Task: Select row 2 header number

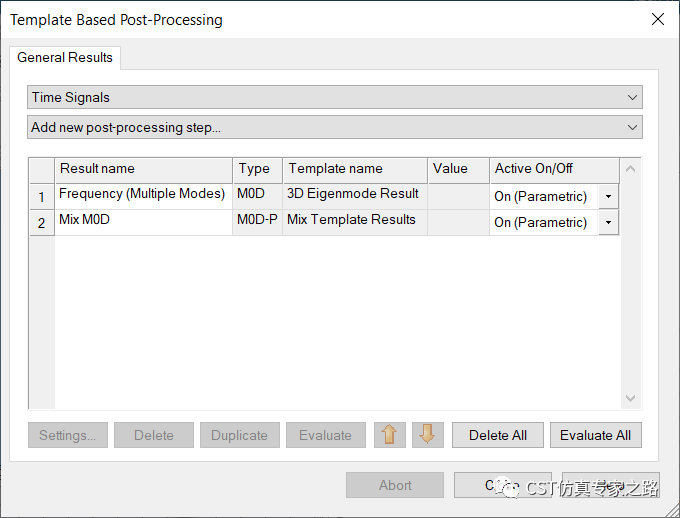Action: tap(41, 223)
